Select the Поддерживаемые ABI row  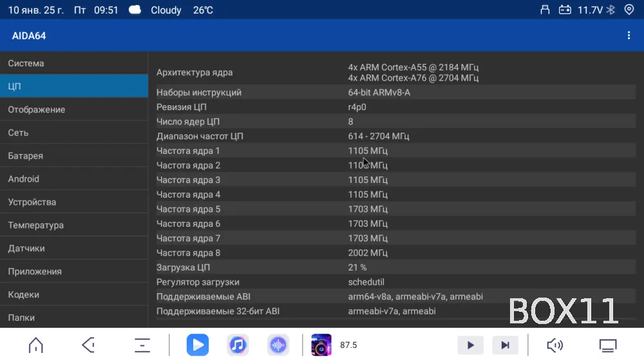[x=396, y=297]
